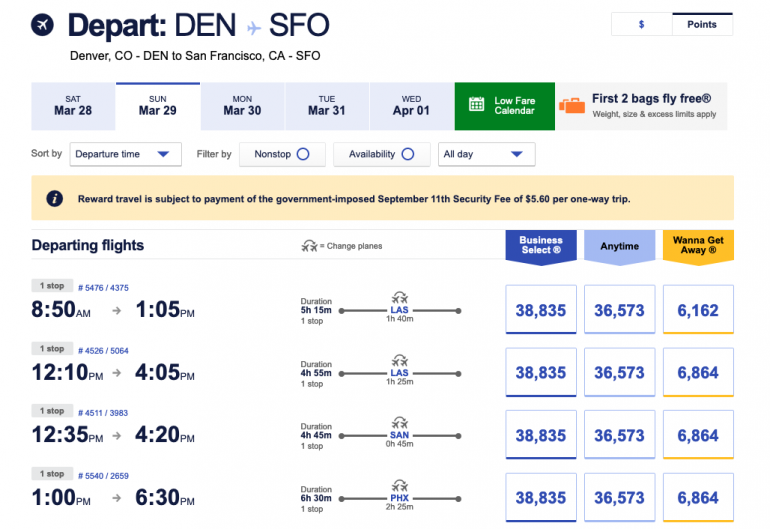Click the change planes legend icon
The height and width of the screenshot is (529, 770).
coord(311,246)
